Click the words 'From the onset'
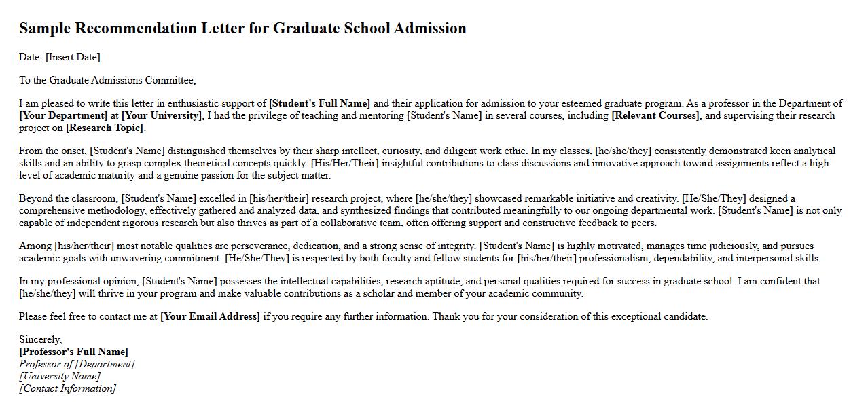The image size is (868, 408). click(52, 151)
